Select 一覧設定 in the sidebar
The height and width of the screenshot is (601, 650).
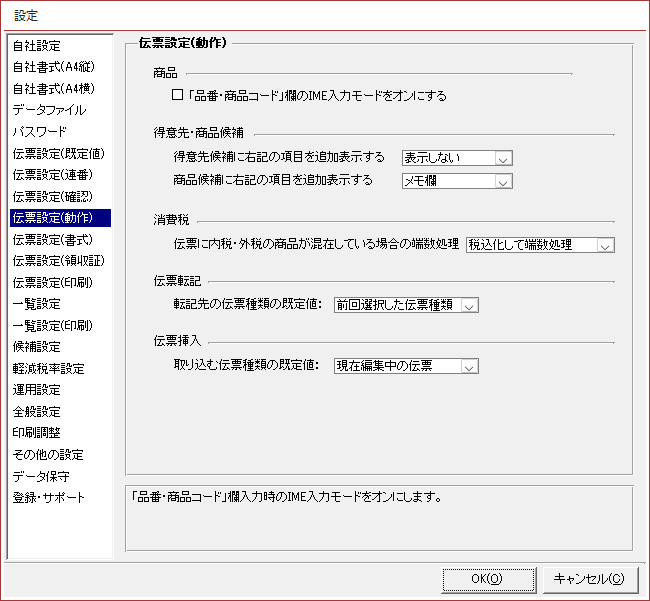click(37, 304)
